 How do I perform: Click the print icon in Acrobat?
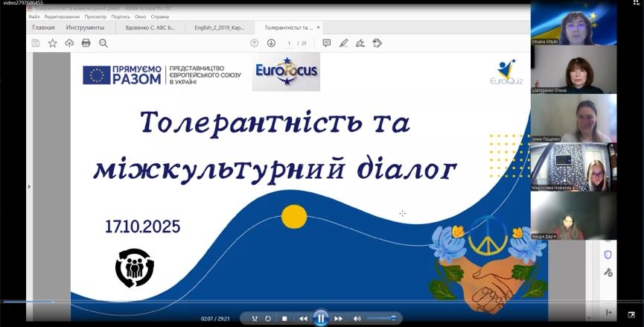click(86, 43)
